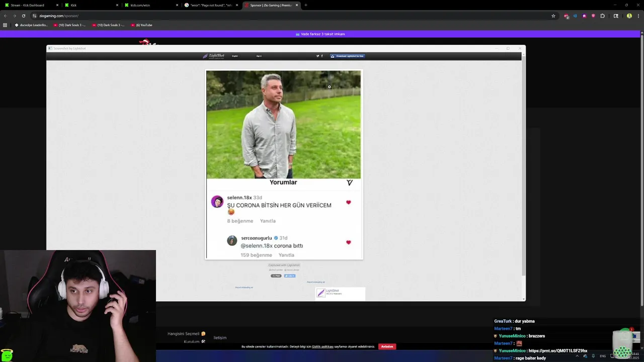Click the Lightshot window scrollbar

(x=523, y=166)
